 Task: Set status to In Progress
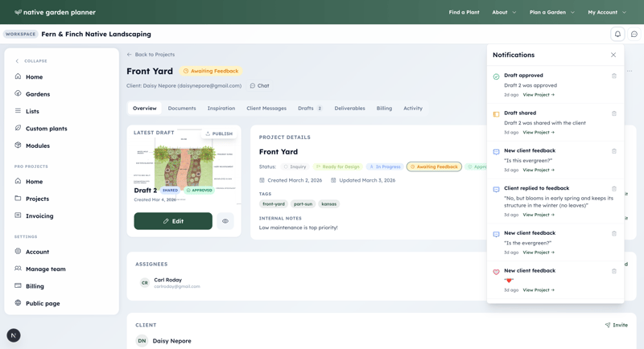(385, 166)
